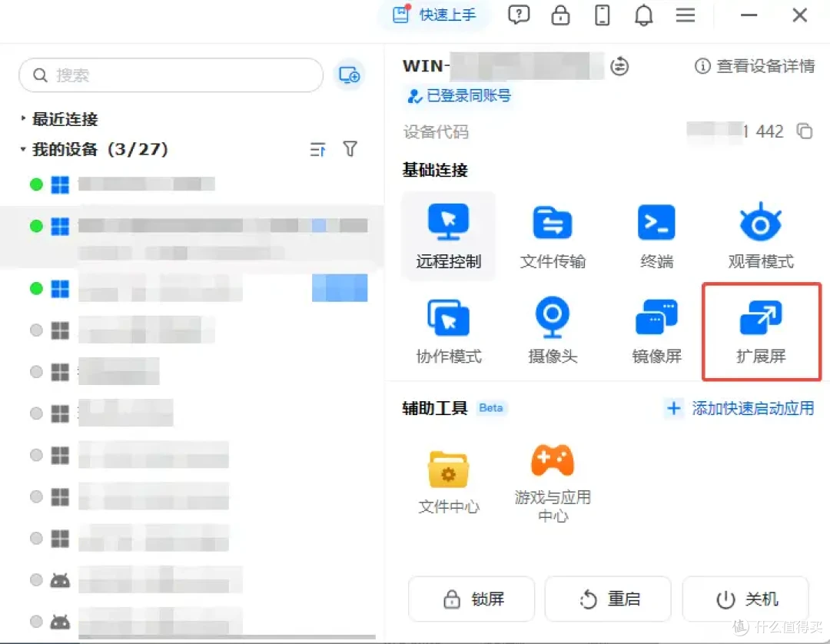Click the Beta badge beside 辅助工具
This screenshot has width=830, height=644.
[490, 408]
